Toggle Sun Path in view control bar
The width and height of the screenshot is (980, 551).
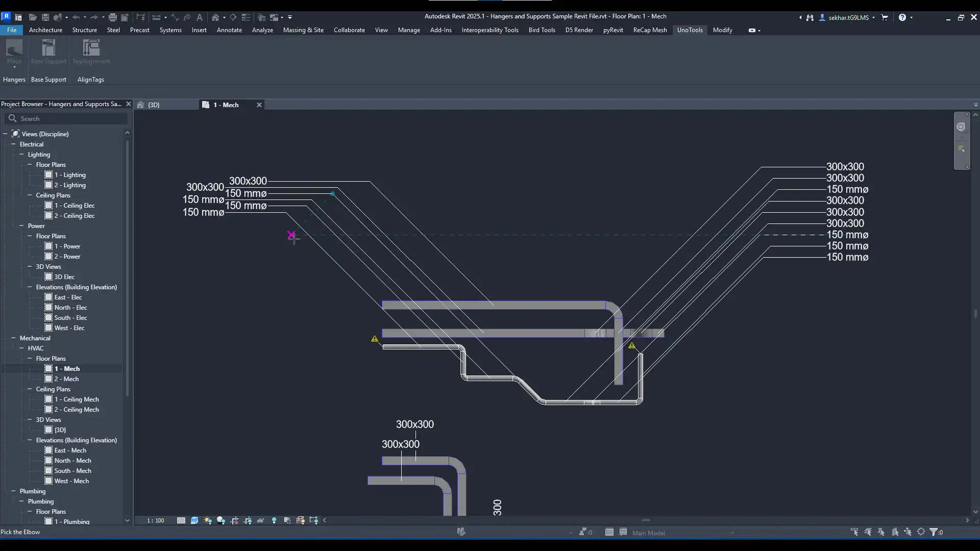tap(208, 520)
